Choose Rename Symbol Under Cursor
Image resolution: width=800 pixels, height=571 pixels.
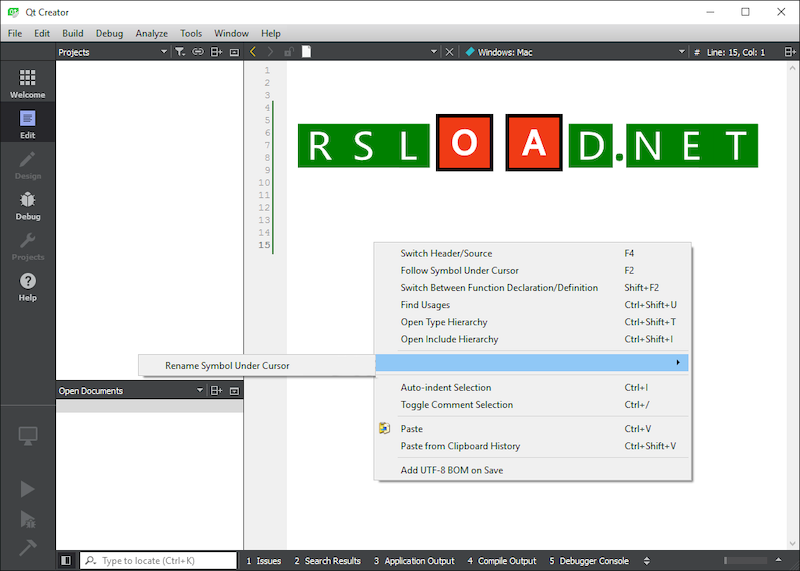pos(257,365)
